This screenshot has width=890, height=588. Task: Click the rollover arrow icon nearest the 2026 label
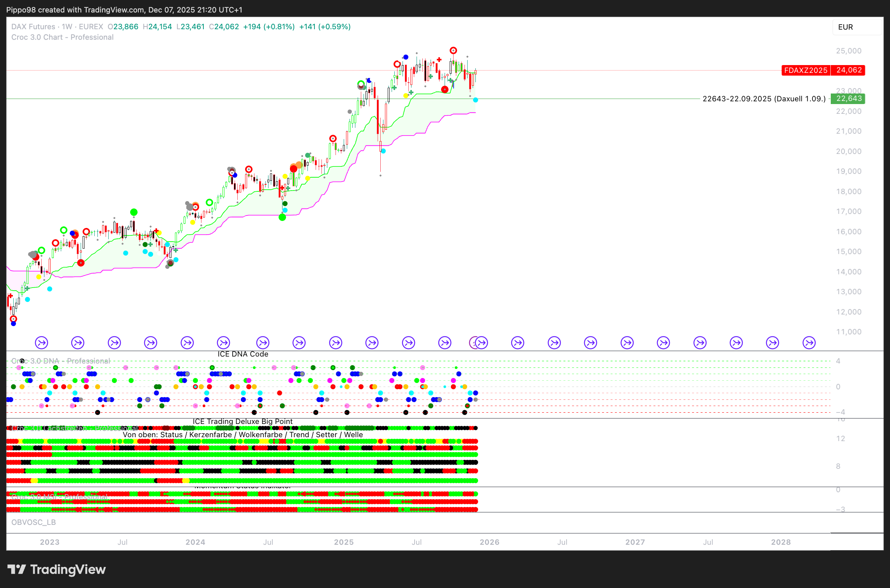point(482,343)
